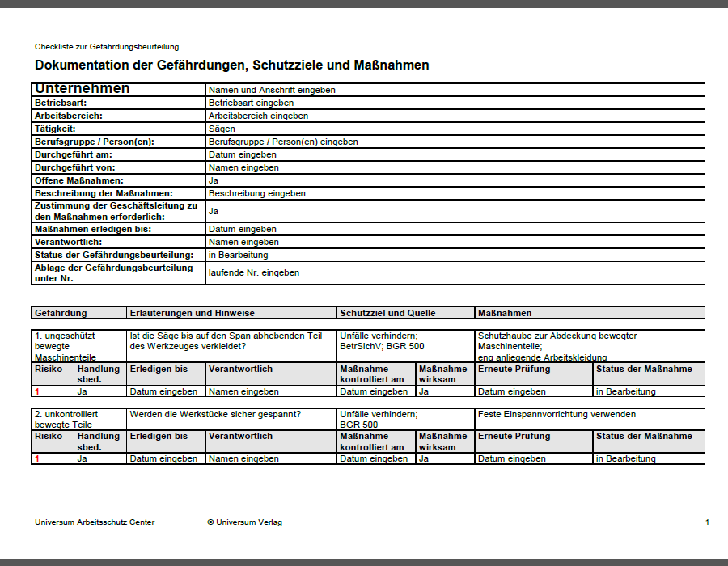Click the 'Namen und Anschrift eingeben' field

click(455, 90)
